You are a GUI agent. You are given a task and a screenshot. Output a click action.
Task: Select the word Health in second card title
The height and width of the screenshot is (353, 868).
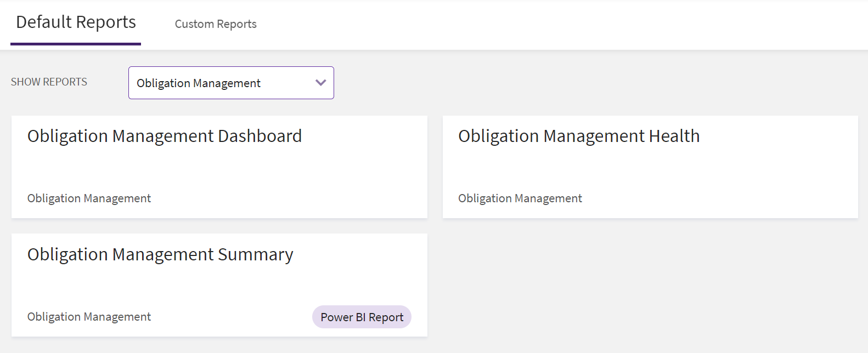click(674, 136)
